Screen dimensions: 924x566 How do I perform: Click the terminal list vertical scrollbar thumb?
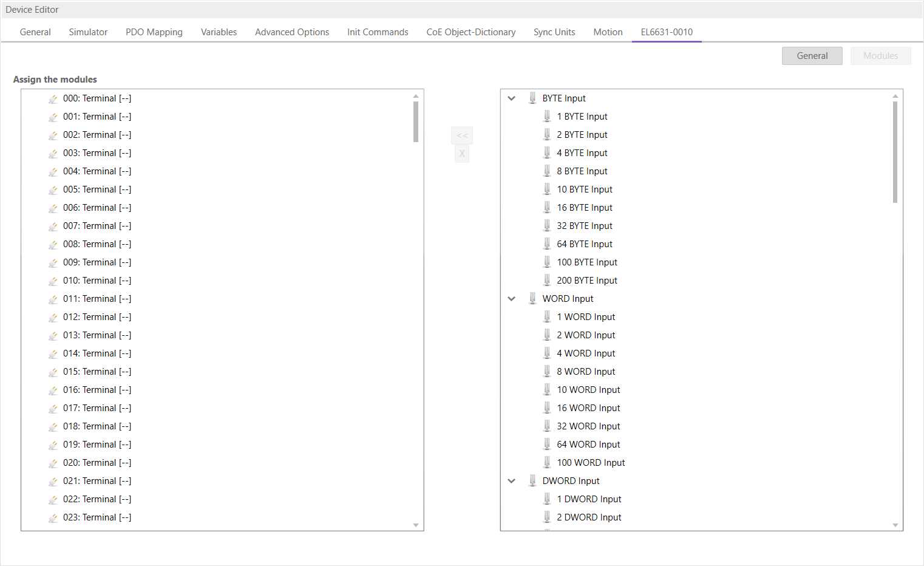pyautogui.click(x=416, y=121)
